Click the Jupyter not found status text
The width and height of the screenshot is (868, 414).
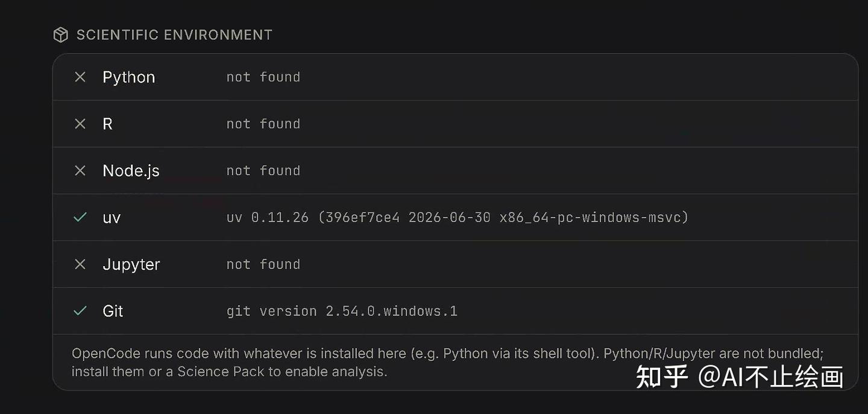263,264
